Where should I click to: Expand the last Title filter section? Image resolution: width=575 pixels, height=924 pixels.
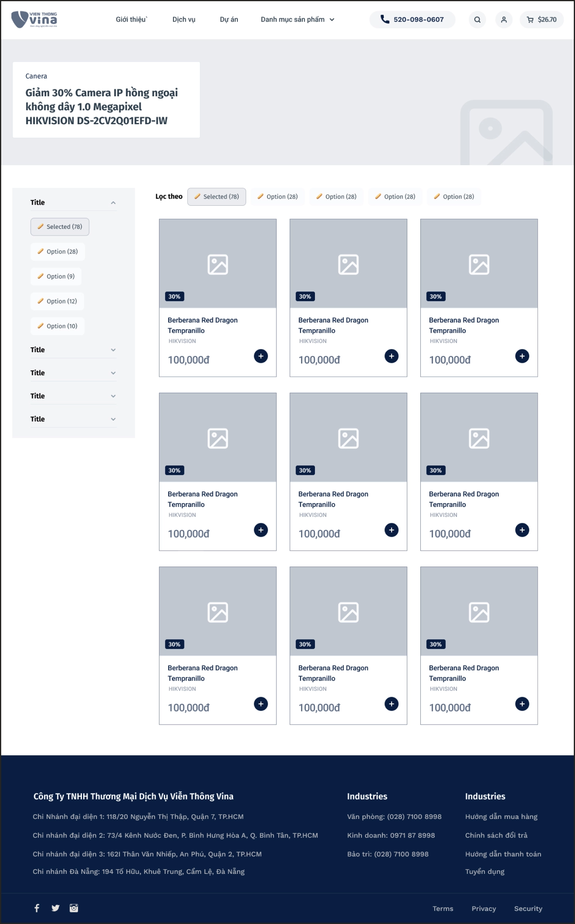coord(74,419)
